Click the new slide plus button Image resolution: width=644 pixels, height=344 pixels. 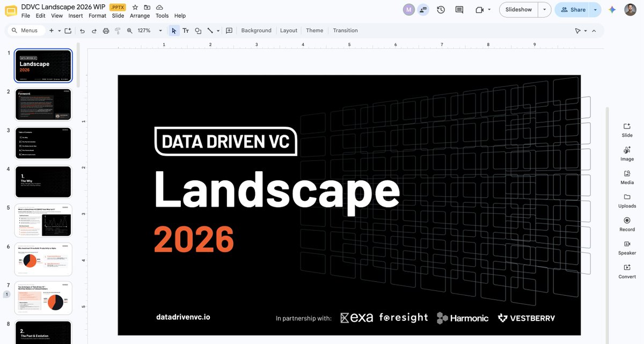coord(52,31)
